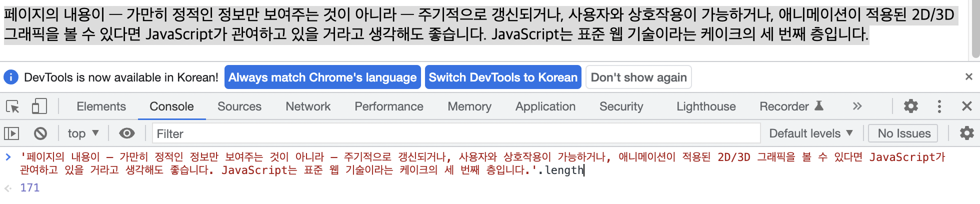Open the top JavaScript context dropdown

83,133
